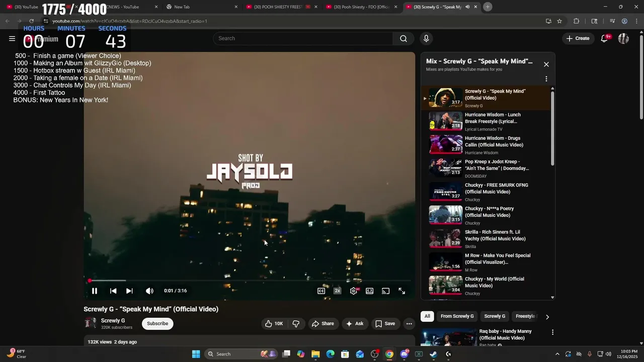Image resolution: width=644 pixels, height=362 pixels.
Task: Select the All filter chip
Action: click(x=427, y=316)
